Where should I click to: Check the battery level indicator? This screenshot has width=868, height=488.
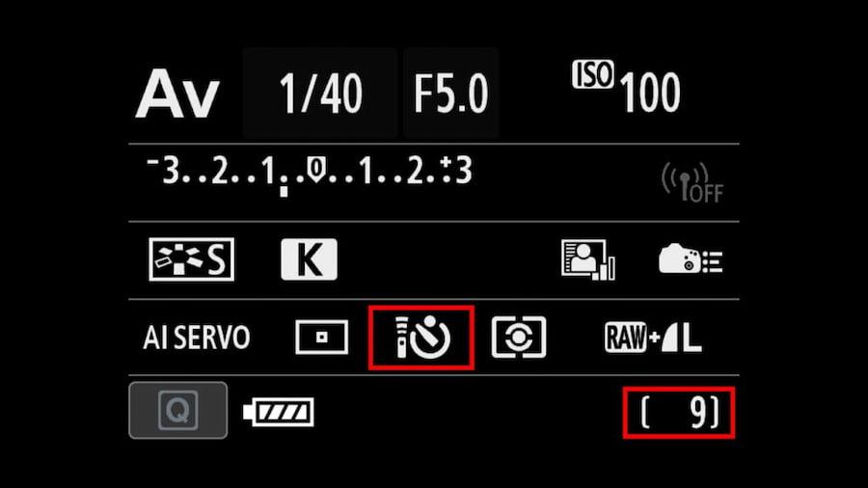pyautogui.click(x=279, y=412)
